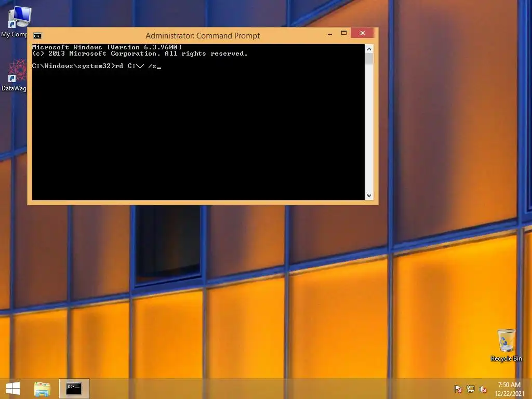Open the muted volume tray icon
Screen dimensions: 532x399
[483, 389]
